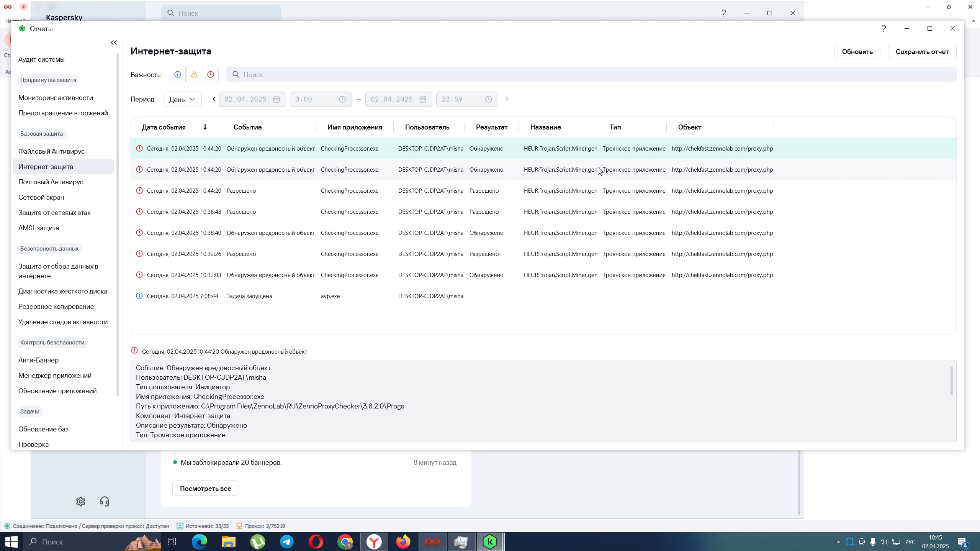Viewport: 980px width, 551px height.
Task: Open clock picker for start time 0:00
Action: point(342,99)
